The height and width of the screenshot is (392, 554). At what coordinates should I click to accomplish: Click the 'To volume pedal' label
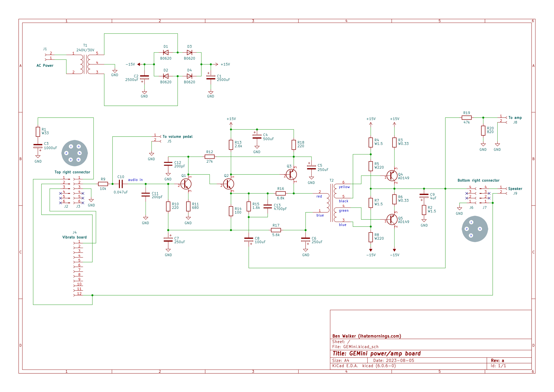177,136
